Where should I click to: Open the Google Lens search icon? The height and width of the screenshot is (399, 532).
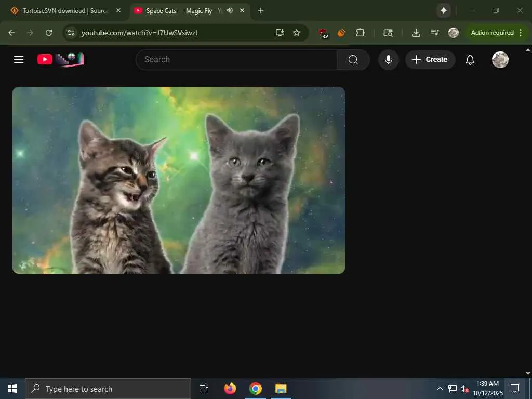[388, 33]
